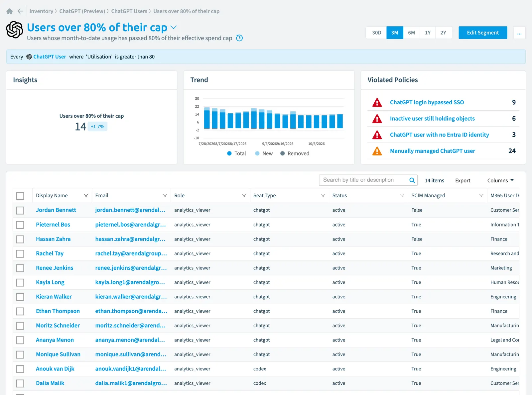Viewport: 532px width, 395px height.
Task: Open the more options ellipsis menu
Action: click(x=519, y=33)
